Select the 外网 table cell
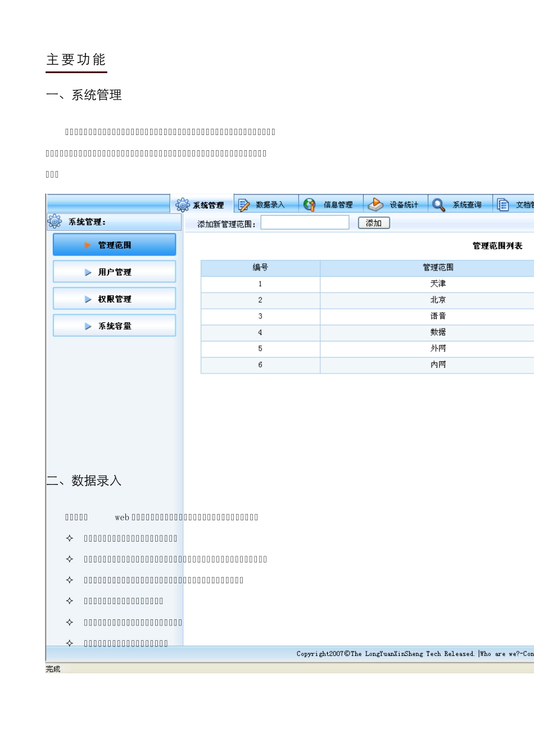The height and width of the screenshot is (756, 534). coord(438,349)
